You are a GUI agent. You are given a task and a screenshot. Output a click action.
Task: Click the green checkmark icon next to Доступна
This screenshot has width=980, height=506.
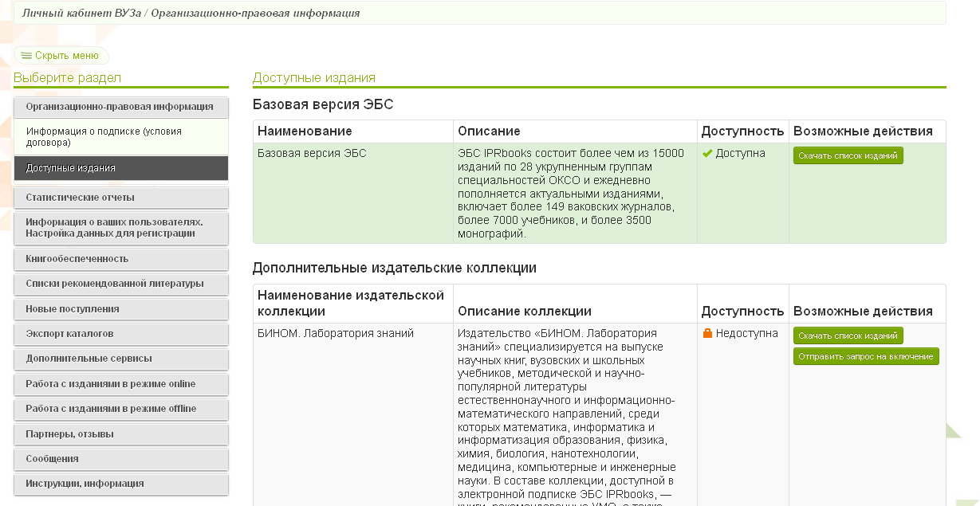point(706,154)
